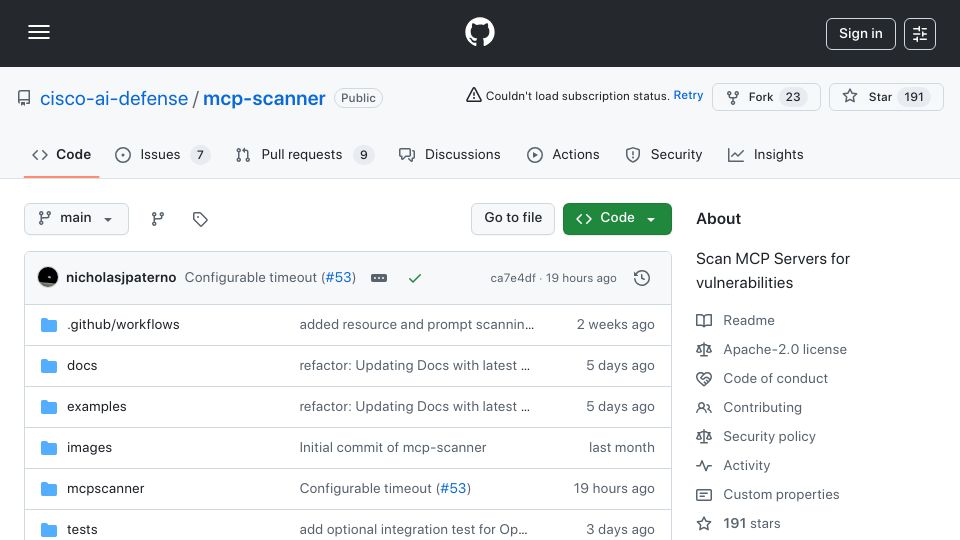
Task: Open pull request #53 in latest commit
Action: tap(339, 277)
